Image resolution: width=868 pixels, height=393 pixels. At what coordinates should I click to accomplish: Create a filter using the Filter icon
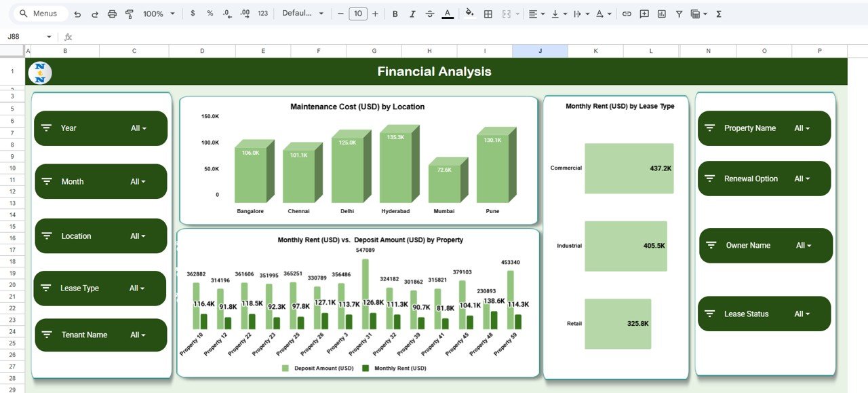[679, 14]
